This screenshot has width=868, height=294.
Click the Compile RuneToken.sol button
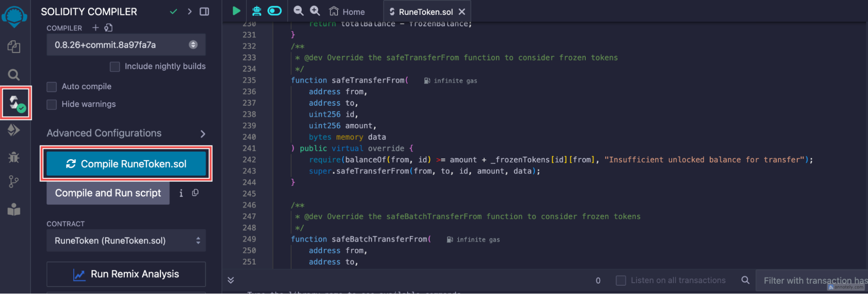point(126,164)
